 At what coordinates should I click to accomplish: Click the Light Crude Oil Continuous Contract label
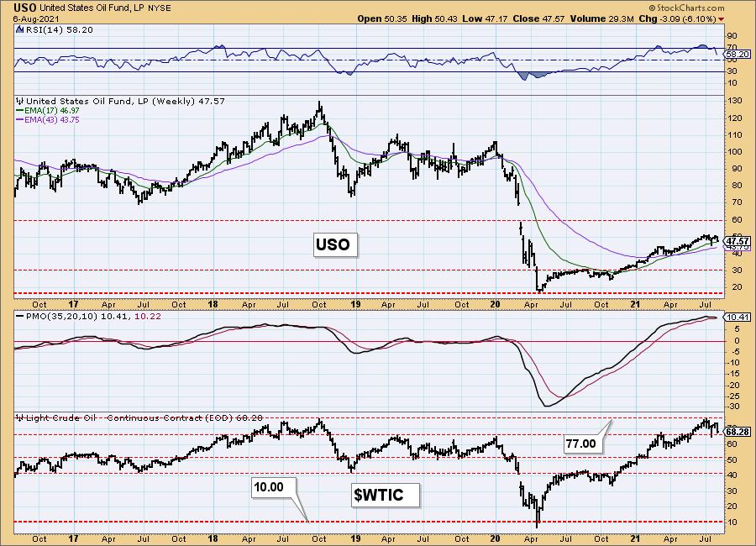point(144,417)
